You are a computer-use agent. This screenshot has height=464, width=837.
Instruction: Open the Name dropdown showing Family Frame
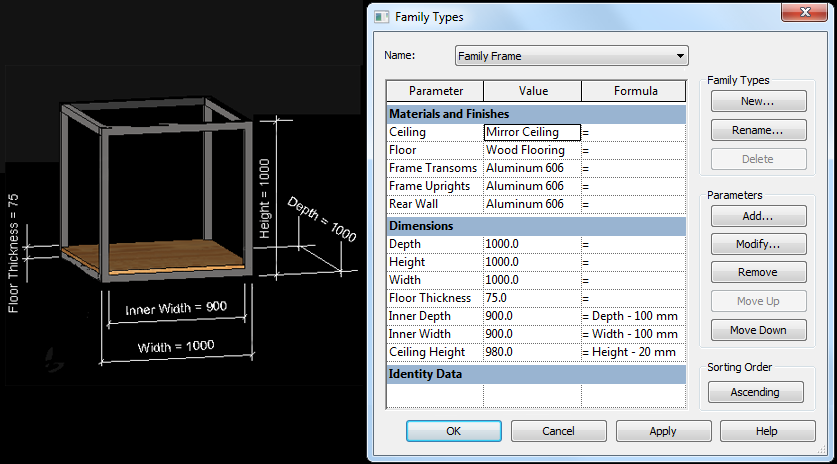pos(572,56)
